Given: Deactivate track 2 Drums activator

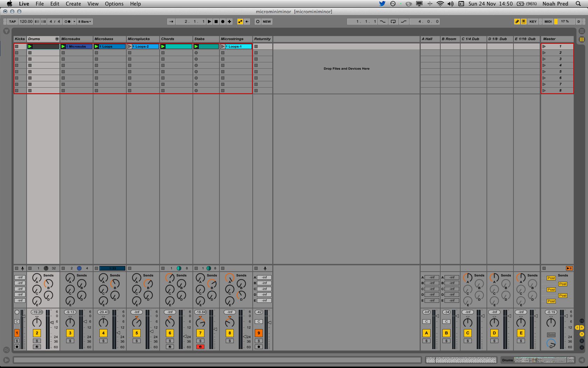Looking at the screenshot, I should pos(37,333).
